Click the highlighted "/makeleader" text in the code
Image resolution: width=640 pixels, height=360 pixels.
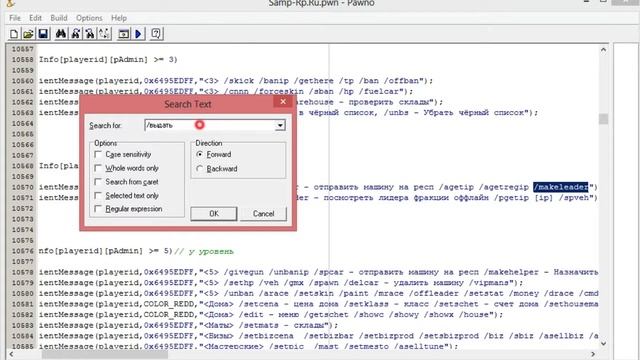tap(560, 187)
